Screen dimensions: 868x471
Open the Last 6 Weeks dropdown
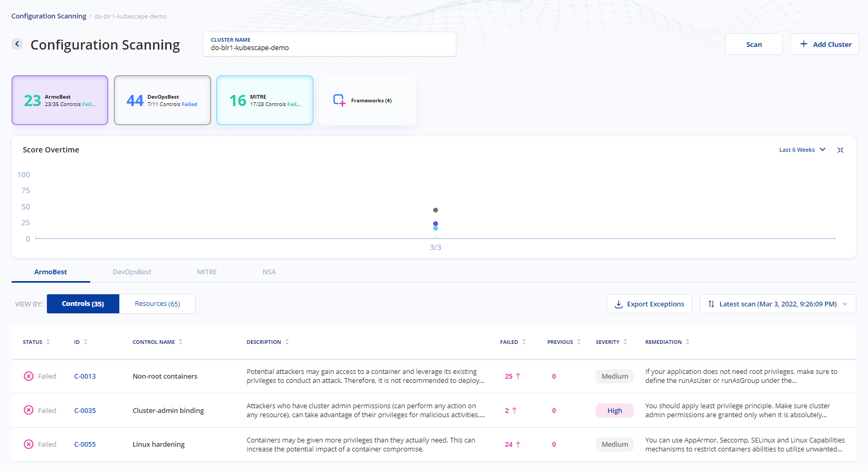coord(802,150)
